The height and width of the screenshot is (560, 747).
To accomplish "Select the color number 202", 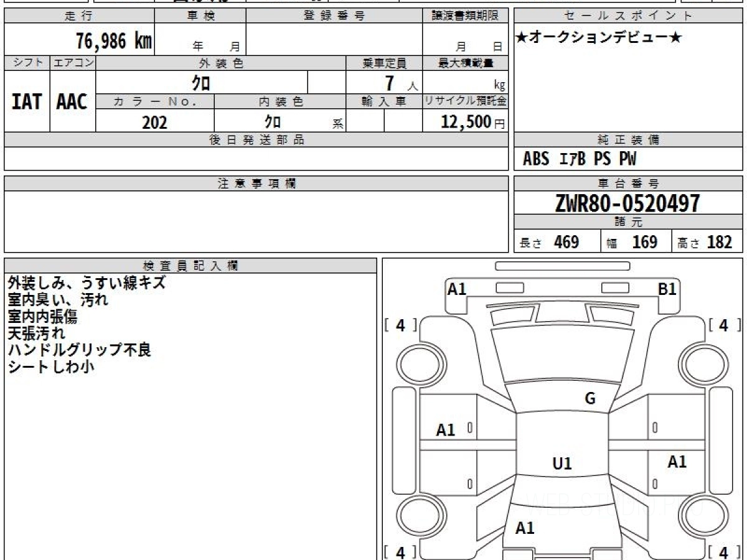I will coord(154,122).
